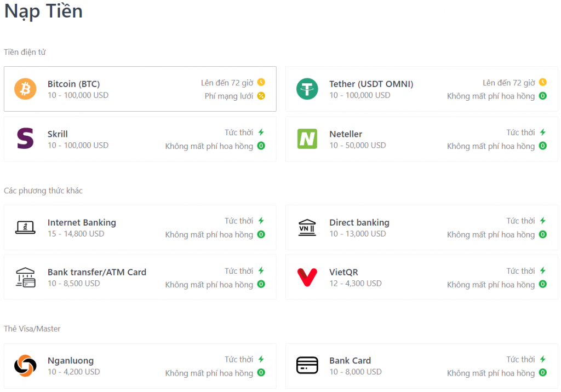Click the green zero fee icon for Skrill
Viewport: 561px width, 392px height.
click(261, 146)
